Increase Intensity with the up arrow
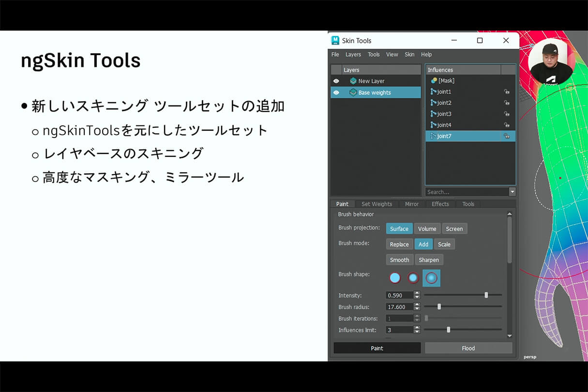The height and width of the screenshot is (392, 588). click(x=417, y=293)
